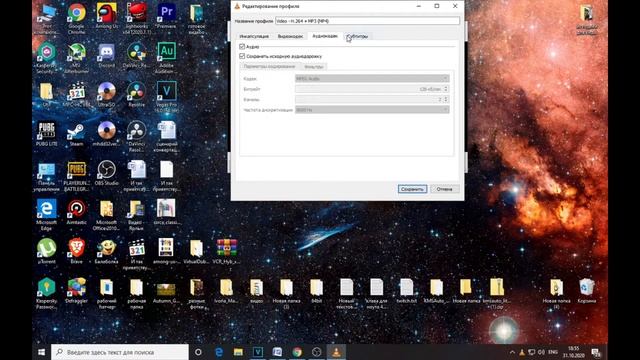Select the Балаболка desktop icon

(x=107, y=251)
